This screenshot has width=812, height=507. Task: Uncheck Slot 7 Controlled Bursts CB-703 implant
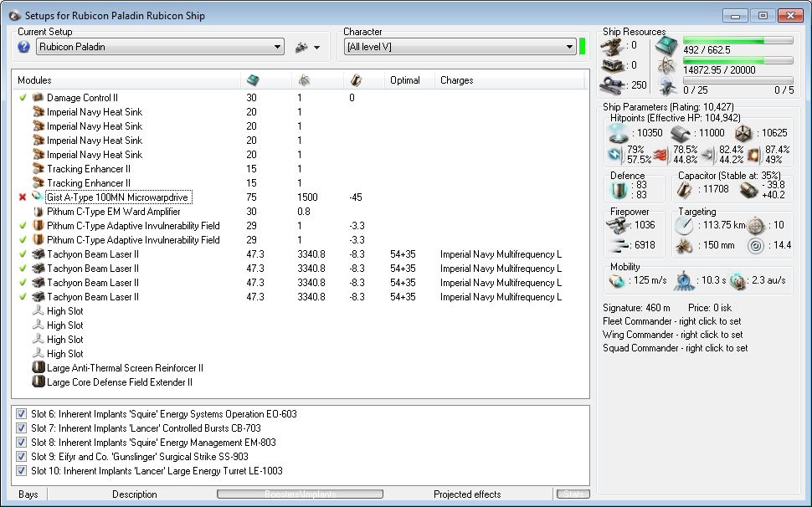pos(21,428)
